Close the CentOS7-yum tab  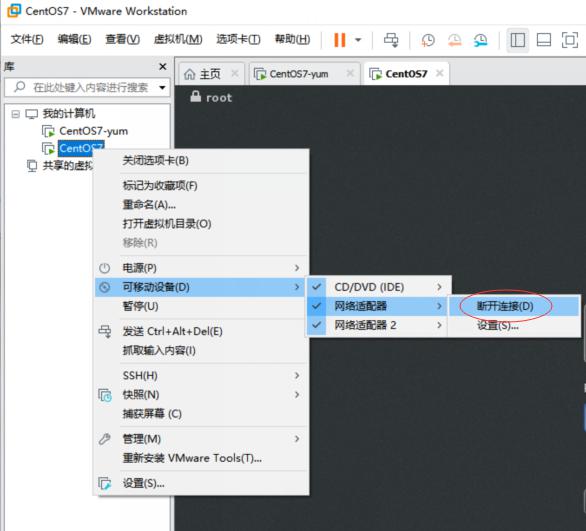[350, 73]
